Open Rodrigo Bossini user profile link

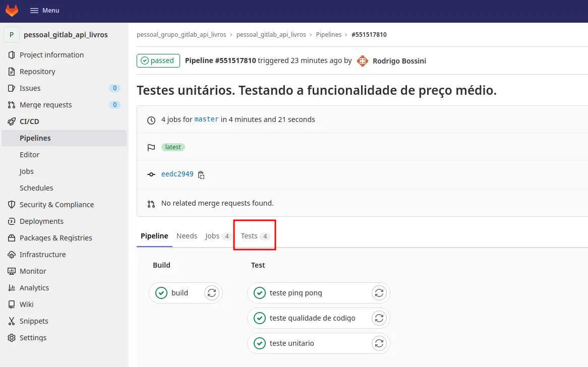[x=399, y=60]
